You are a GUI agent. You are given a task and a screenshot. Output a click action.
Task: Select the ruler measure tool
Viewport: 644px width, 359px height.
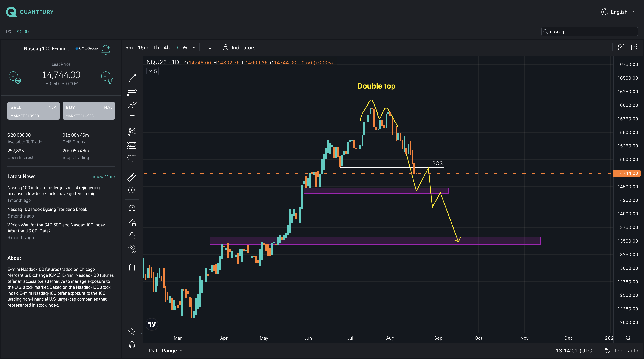[x=132, y=177]
